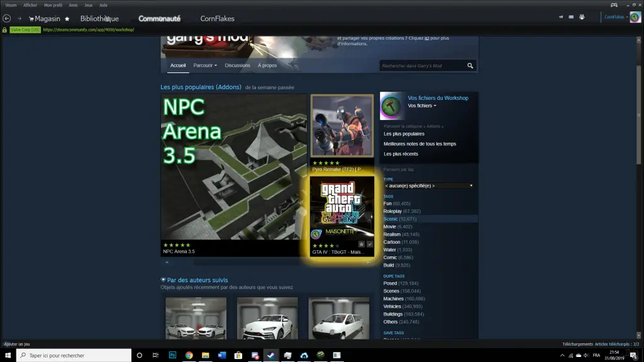Open Microsoft Word from the taskbar
The width and height of the screenshot is (644, 362).
(222, 355)
